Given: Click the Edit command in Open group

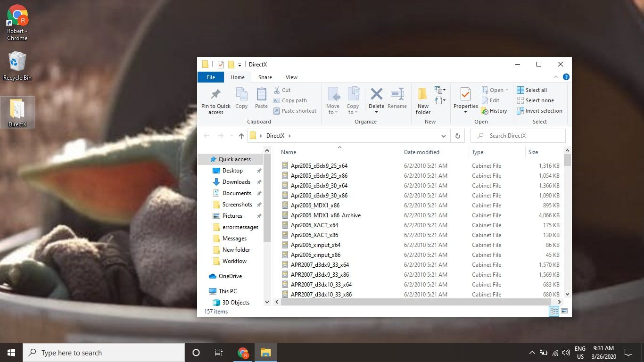Looking at the screenshot, I should 490,100.
